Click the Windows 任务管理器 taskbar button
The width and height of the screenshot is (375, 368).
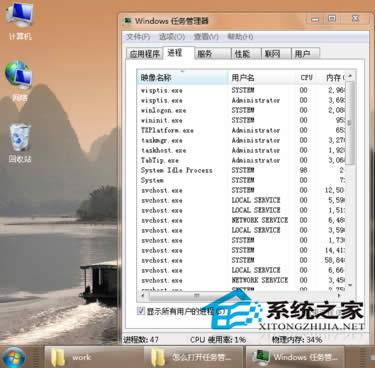coord(295,358)
